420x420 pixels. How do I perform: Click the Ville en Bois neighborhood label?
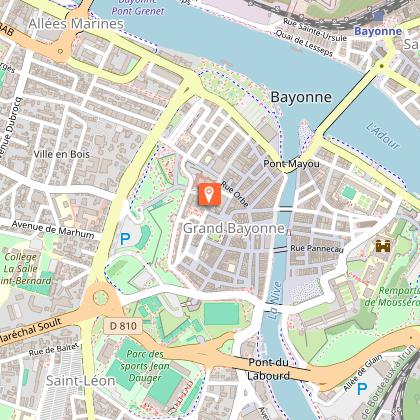tap(62, 154)
